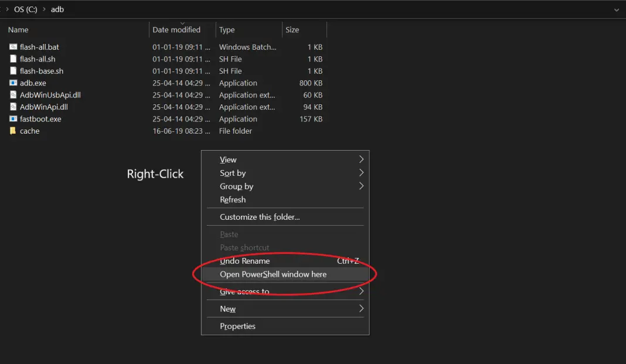Click Size column header
This screenshot has height=364, width=626.
[292, 30]
